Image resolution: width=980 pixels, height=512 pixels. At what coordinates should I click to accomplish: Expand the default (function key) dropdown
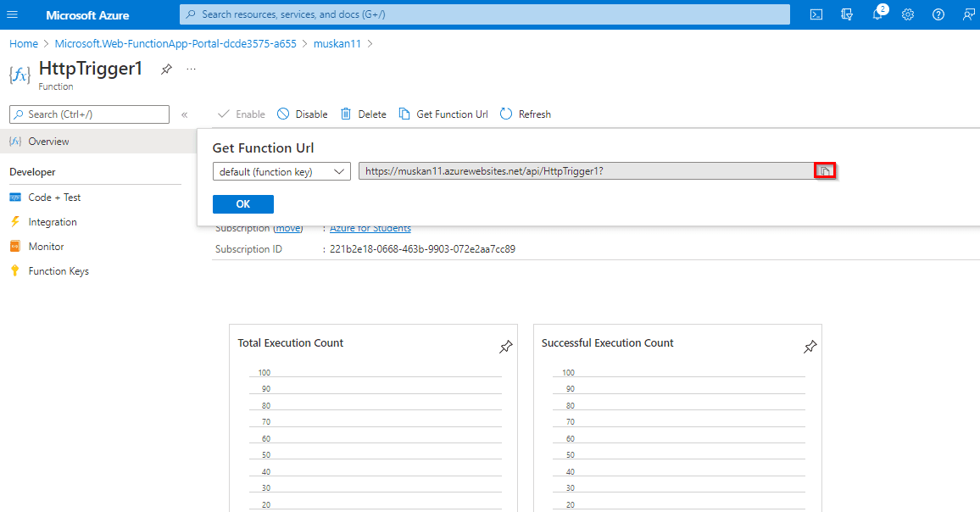281,171
